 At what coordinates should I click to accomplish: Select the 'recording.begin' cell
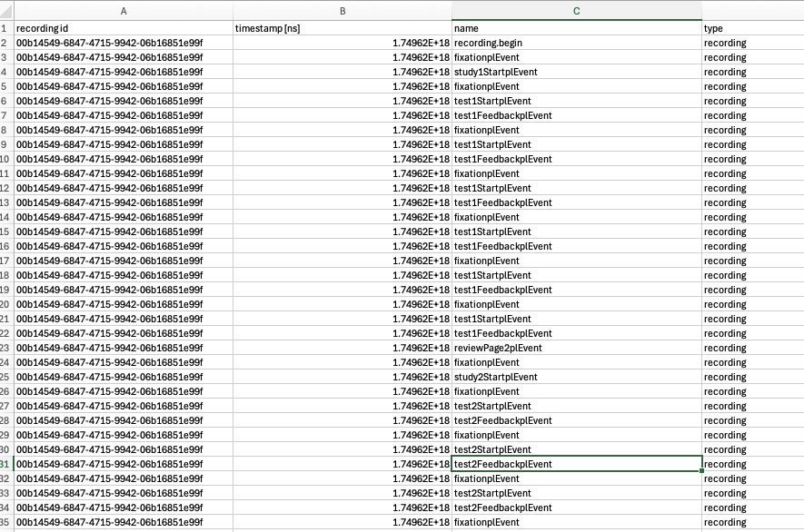click(x=576, y=43)
